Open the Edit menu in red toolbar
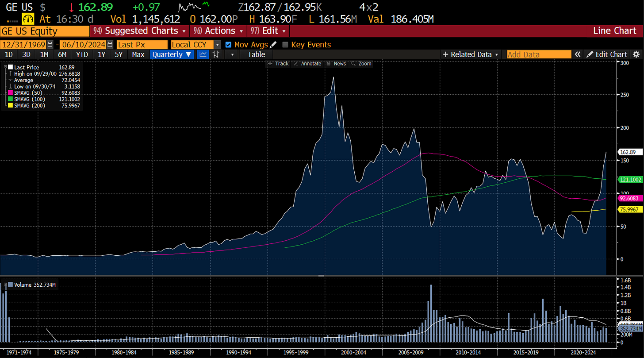 [268, 31]
